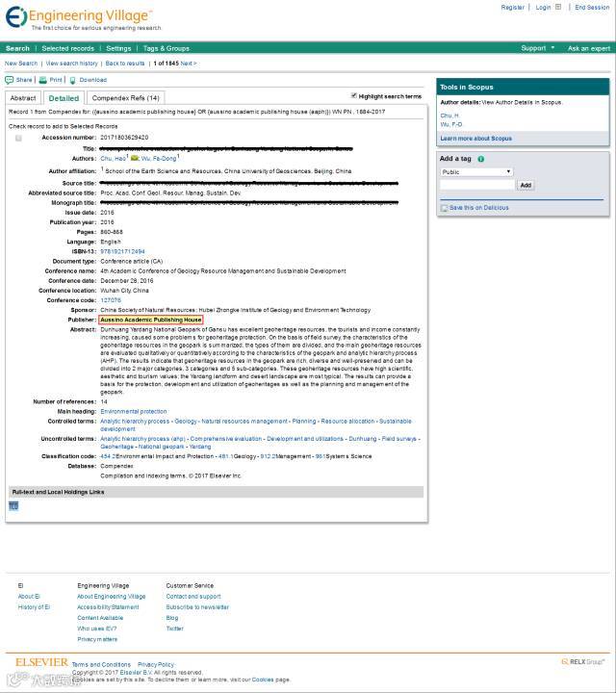Image resolution: width=616 pixels, height=693 pixels.
Task: Toggle Highlight search terms checkbox
Action: 353,95
